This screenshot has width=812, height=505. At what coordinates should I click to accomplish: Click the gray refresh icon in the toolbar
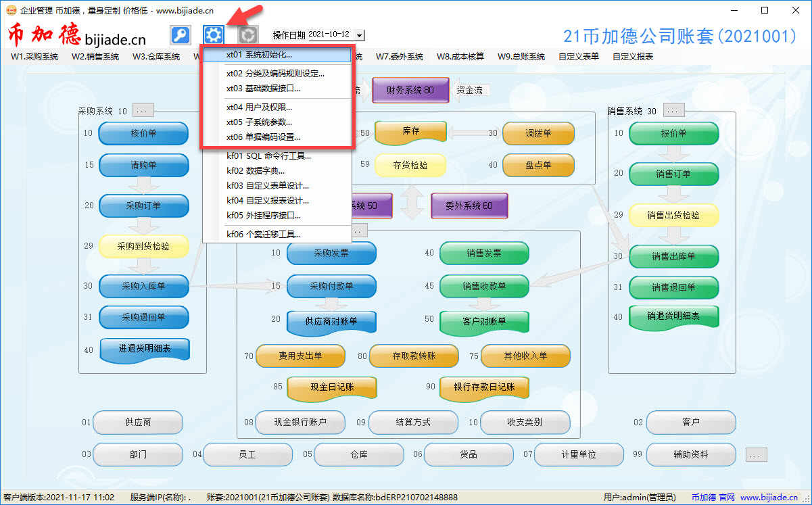(248, 34)
